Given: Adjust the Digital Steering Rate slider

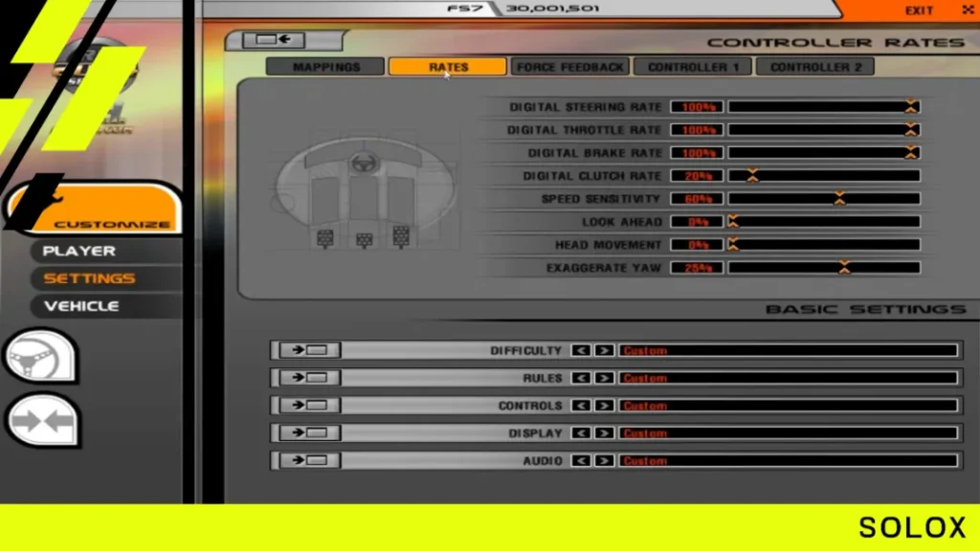Looking at the screenshot, I should pyautogui.click(x=824, y=107).
